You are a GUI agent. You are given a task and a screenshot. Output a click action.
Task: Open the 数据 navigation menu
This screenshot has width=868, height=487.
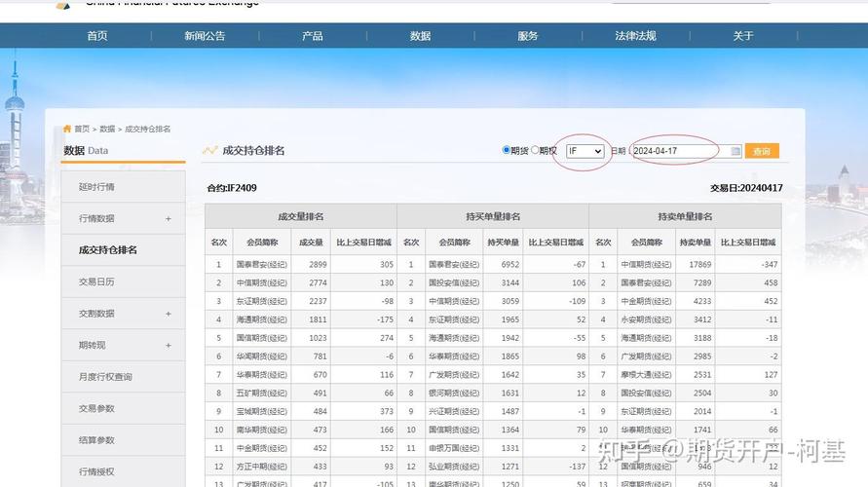tap(420, 36)
